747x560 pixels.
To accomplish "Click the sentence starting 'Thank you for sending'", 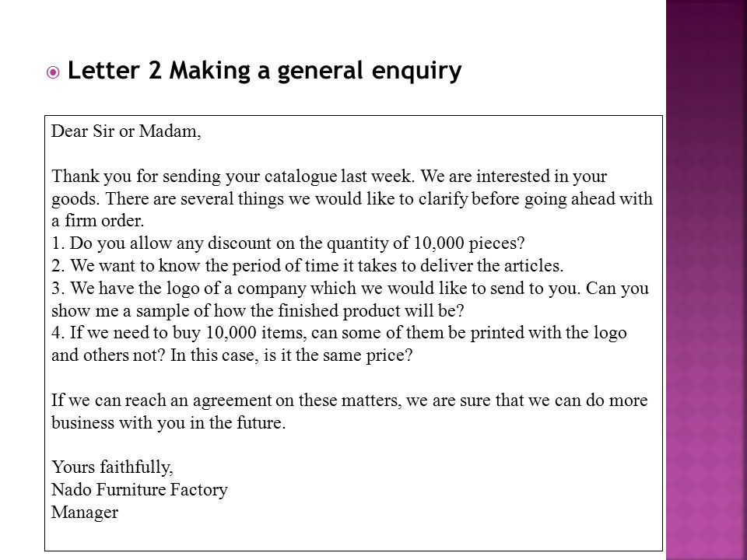I will tap(329, 177).
